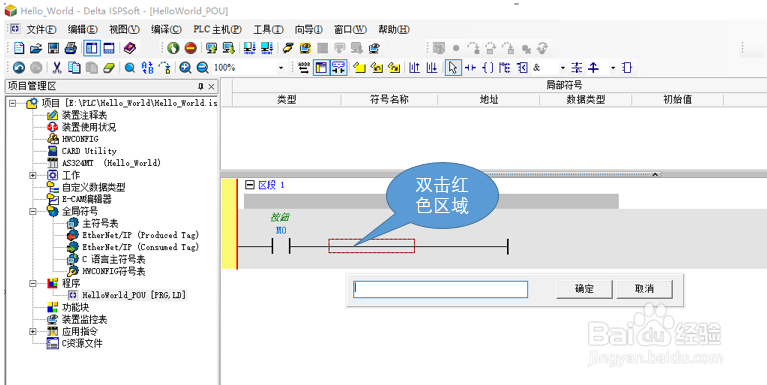Click the green Run PLC icon
The height and width of the screenshot is (385, 767).
click(173, 48)
